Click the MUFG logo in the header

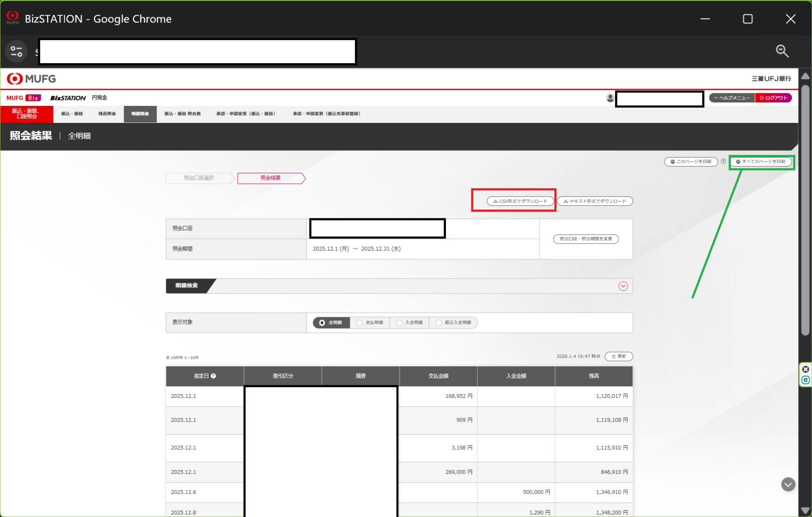pyautogui.click(x=31, y=79)
